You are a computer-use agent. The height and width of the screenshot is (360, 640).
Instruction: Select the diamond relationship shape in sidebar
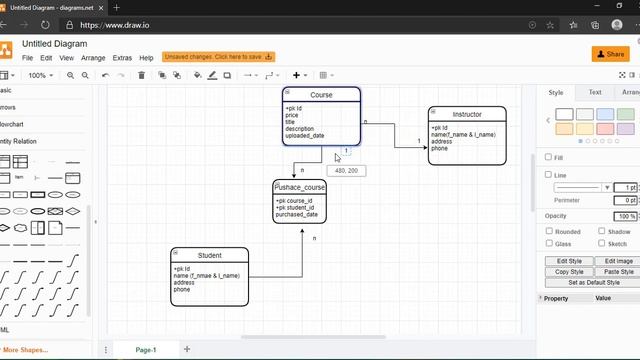point(73,211)
